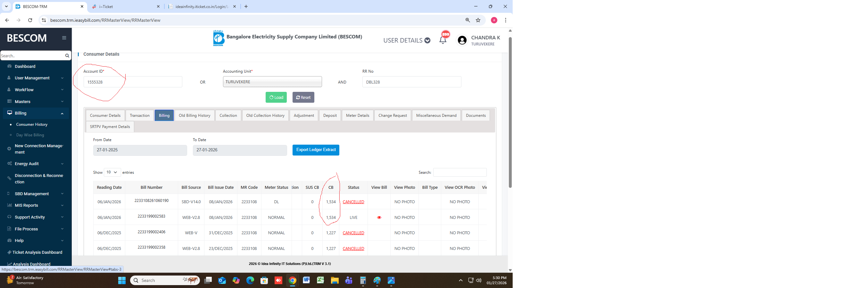Click browser back arrow
Image resolution: width=868 pixels, height=288 pixels.
[x=7, y=20]
